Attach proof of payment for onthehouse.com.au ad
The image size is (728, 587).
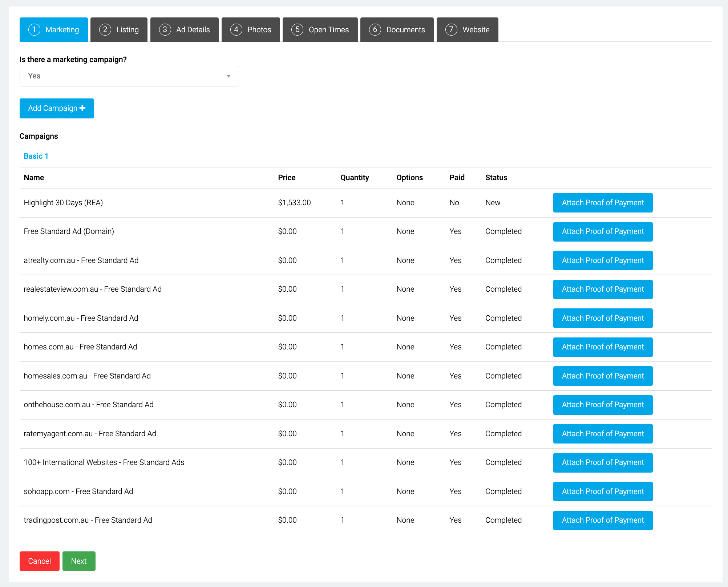(x=603, y=405)
